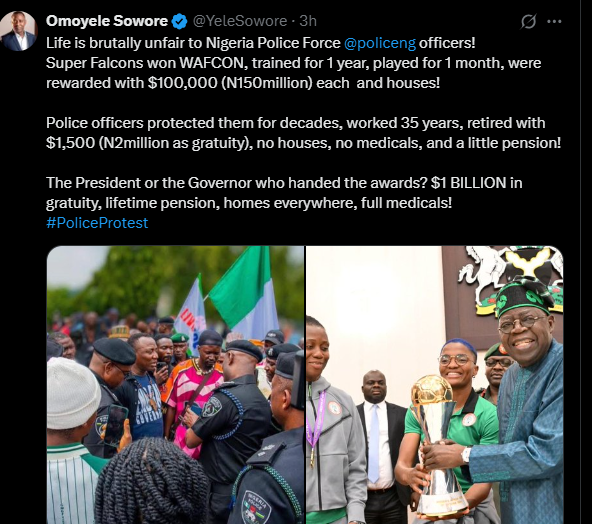Click the police shoulder badge in photo
This screenshot has width=592, height=524.
coord(211,407)
